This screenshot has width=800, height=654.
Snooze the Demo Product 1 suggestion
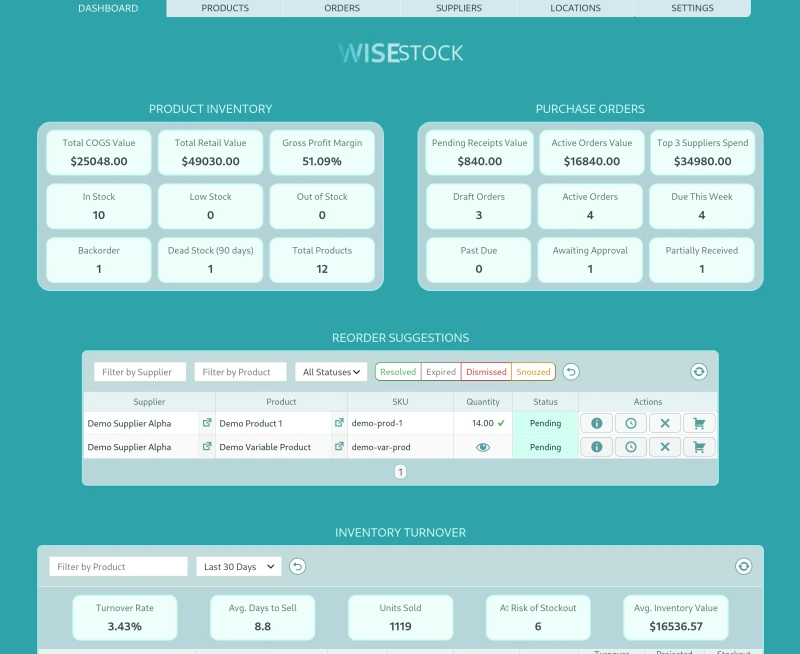631,423
